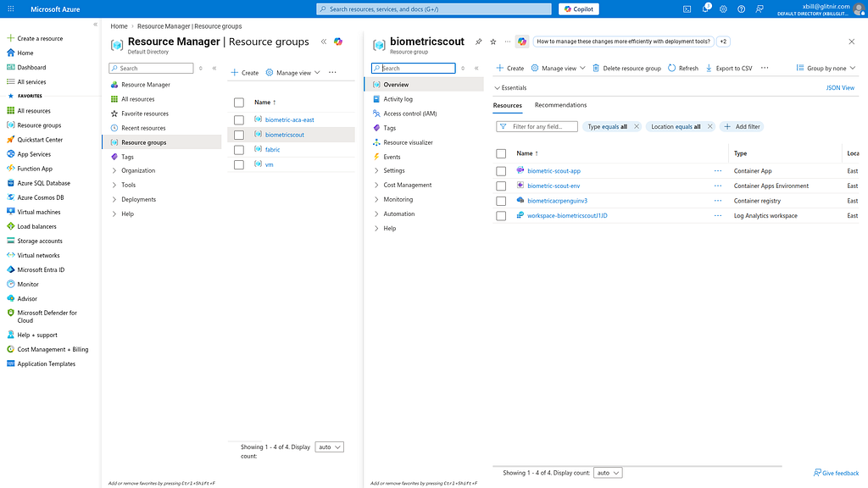Collapse the Essentials section

(510, 88)
